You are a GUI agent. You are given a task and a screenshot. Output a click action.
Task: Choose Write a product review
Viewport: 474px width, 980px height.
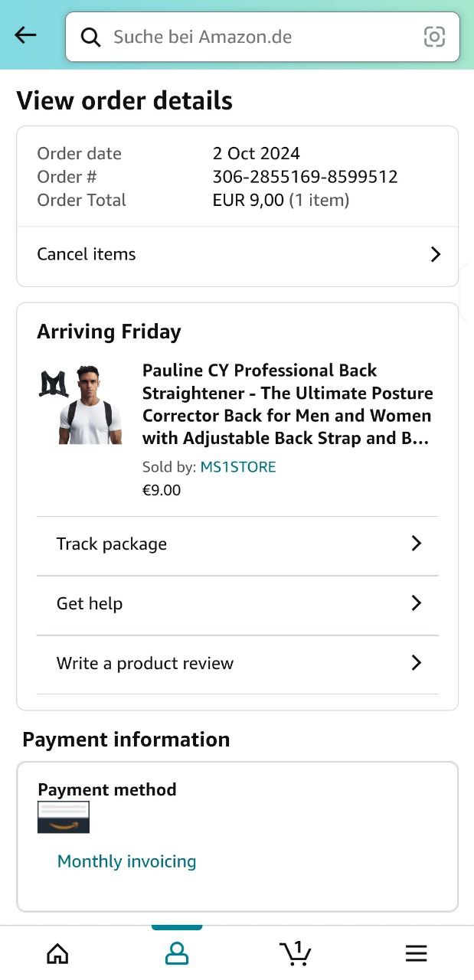pyautogui.click(x=145, y=664)
